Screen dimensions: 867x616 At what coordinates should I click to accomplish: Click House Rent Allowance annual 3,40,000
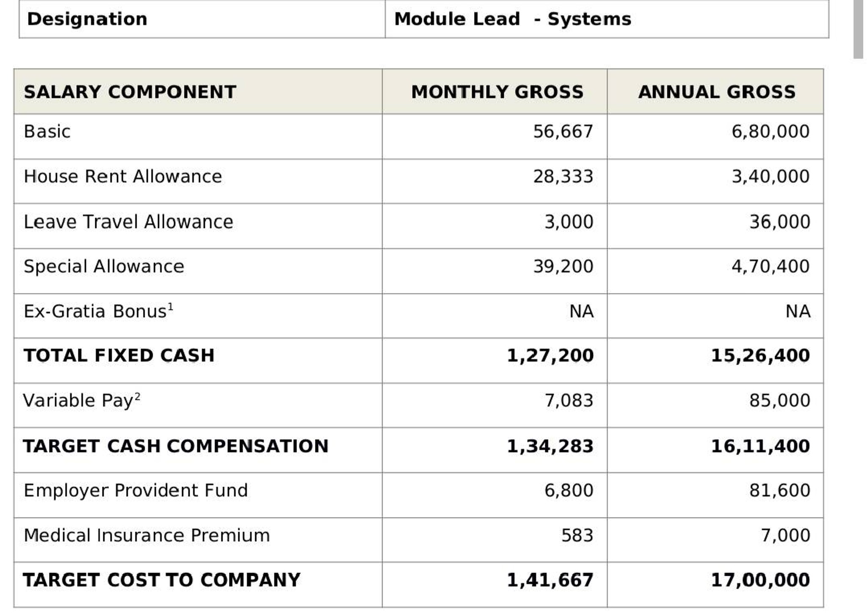(x=770, y=176)
